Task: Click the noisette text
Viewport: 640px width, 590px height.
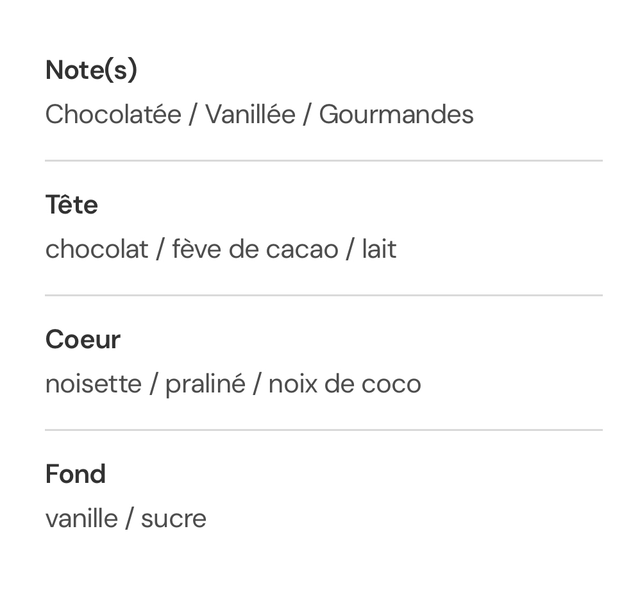Action: (93, 384)
